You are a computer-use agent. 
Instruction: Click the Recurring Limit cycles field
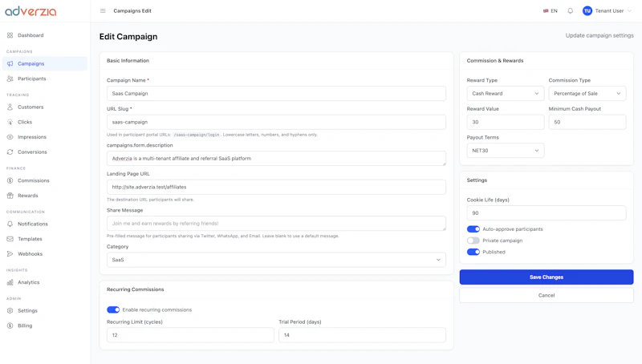tap(190, 335)
